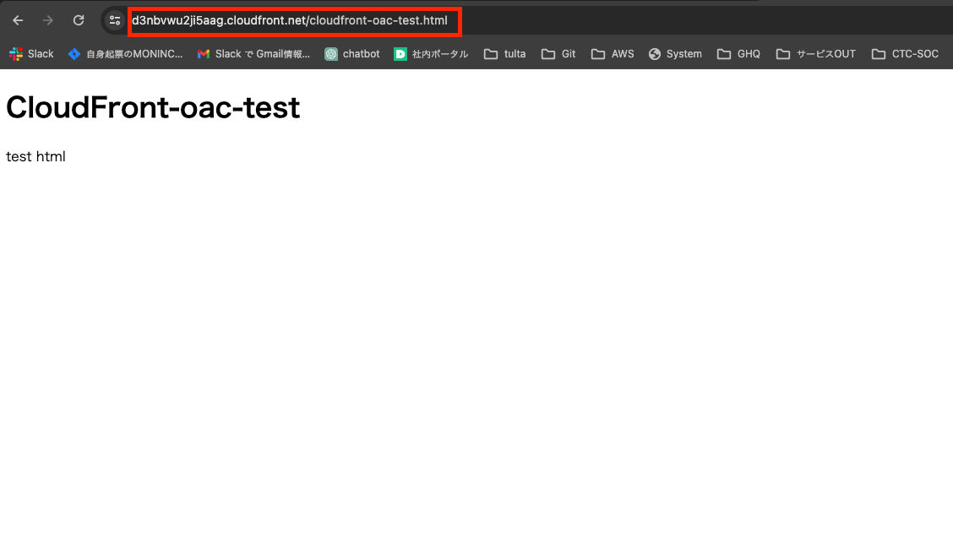Screen dimensions: 953x560
Task: Click the CloudFront-oac-test heading
Action: click(x=153, y=107)
